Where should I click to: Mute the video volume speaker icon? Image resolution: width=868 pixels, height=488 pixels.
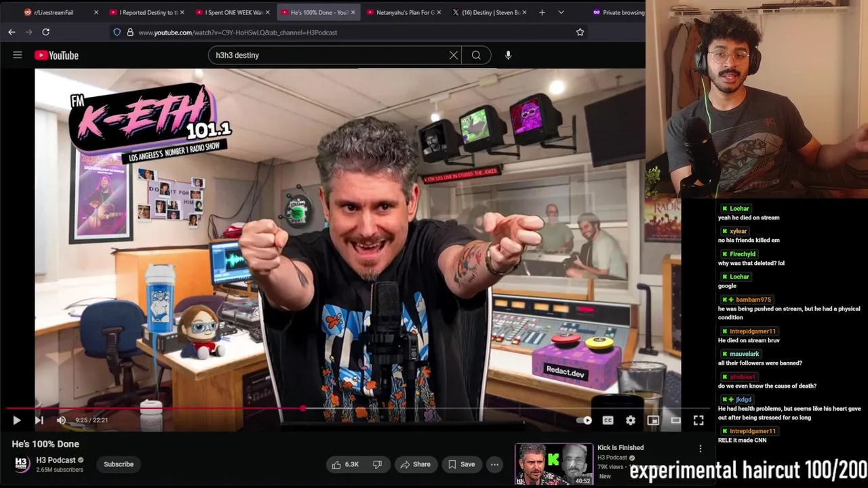pos(61,420)
